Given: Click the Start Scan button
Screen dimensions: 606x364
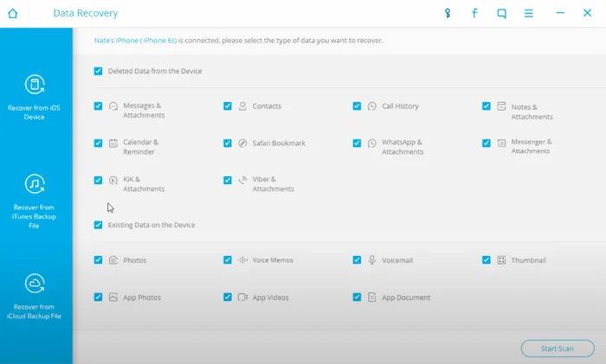Looking at the screenshot, I should pyautogui.click(x=558, y=348).
